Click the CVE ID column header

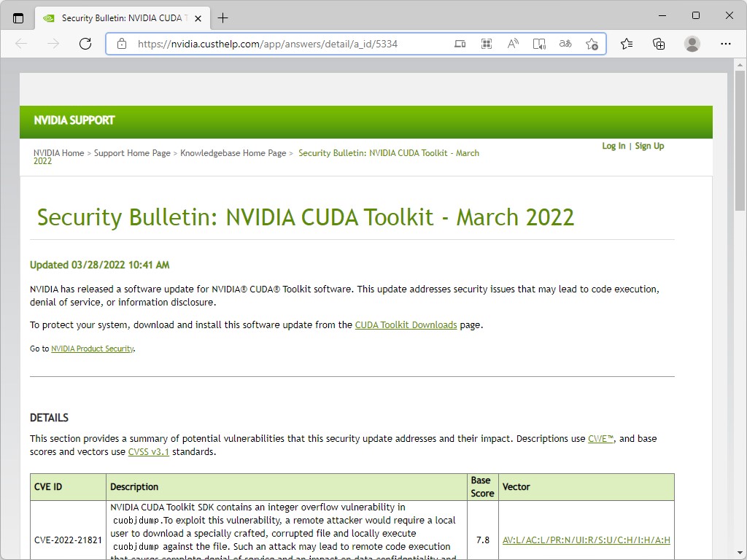68,486
